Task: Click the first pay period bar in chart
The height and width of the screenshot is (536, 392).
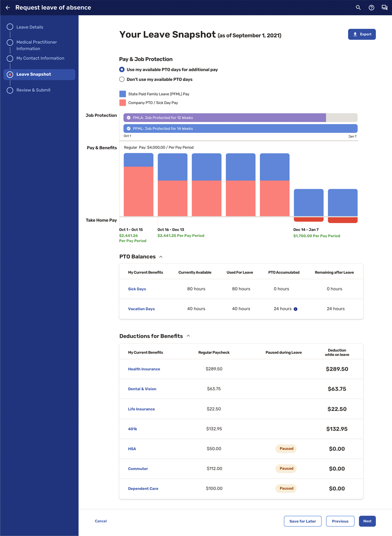Action: 139,185
